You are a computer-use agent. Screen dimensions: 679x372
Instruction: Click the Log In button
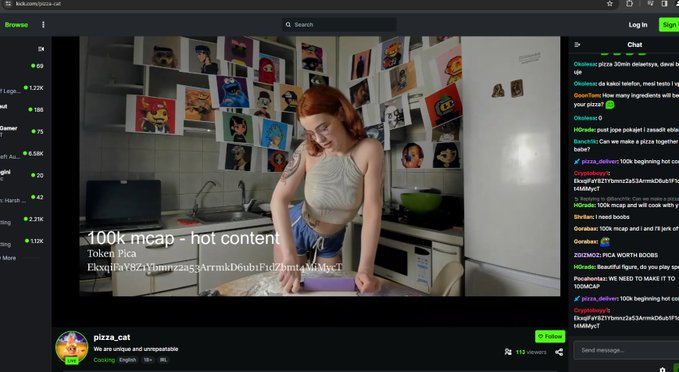coord(638,25)
